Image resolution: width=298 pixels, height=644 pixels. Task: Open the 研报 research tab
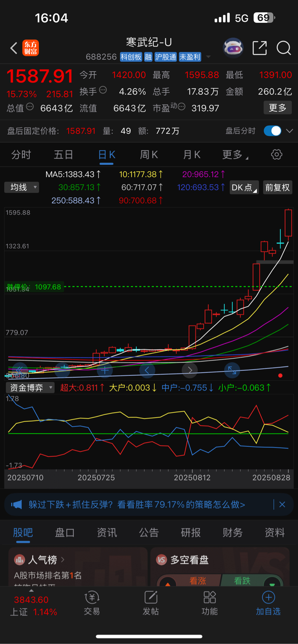click(191, 532)
